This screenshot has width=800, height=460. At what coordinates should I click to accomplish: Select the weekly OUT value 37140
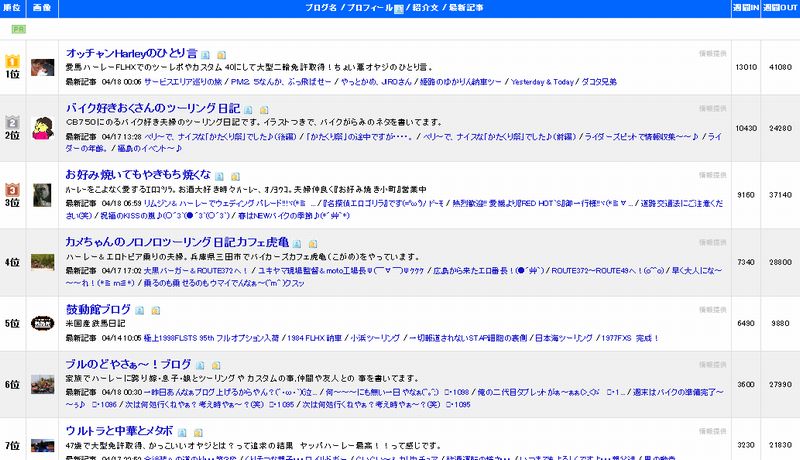(781, 195)
